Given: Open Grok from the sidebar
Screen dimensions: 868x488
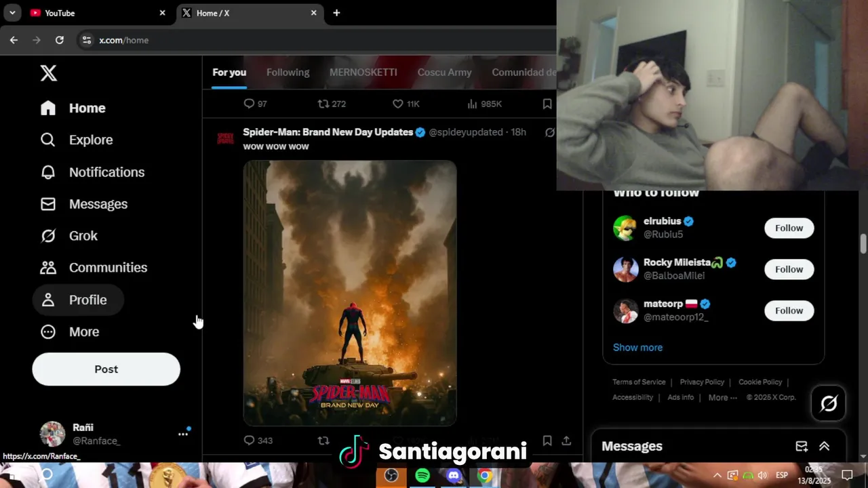Looking at the screenshot, I should [68, 236].
